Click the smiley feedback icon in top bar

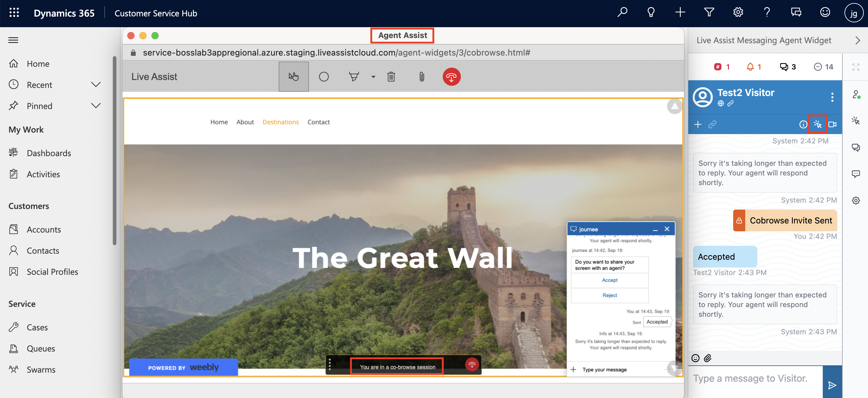(x=825, y=13)
